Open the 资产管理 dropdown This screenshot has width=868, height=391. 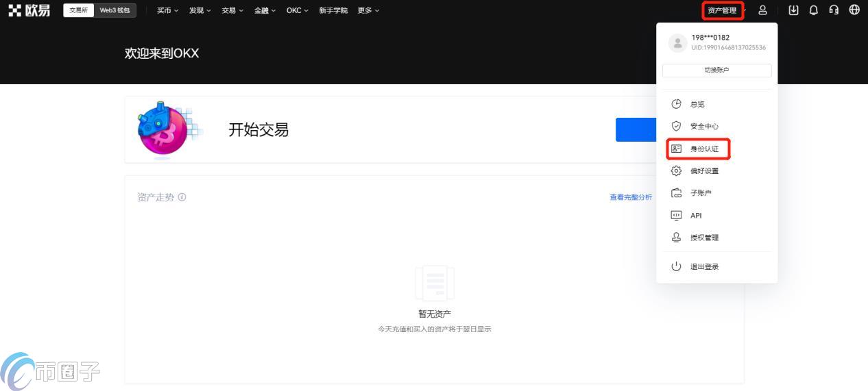(x=723, y=10)
